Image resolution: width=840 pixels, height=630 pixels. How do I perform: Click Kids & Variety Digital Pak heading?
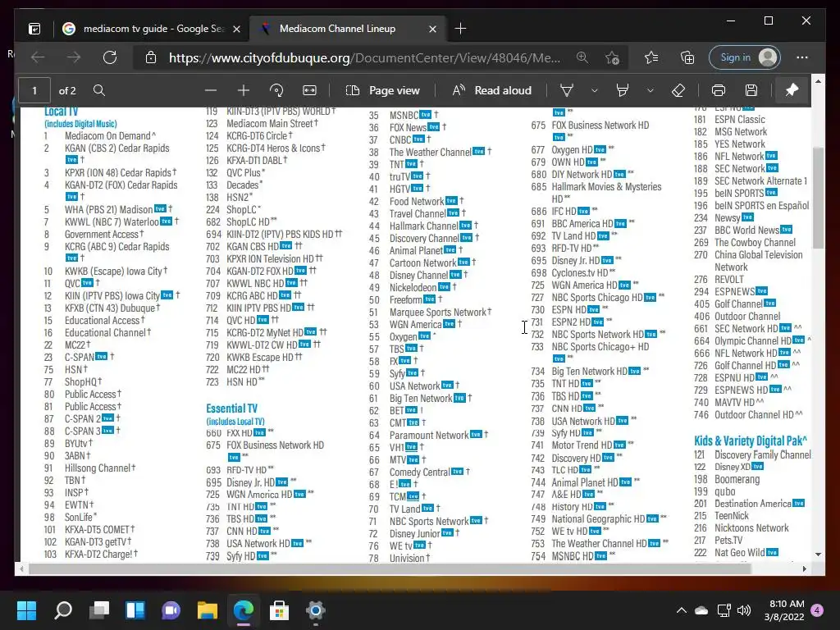pyautogui.click(x=750, y=441)
